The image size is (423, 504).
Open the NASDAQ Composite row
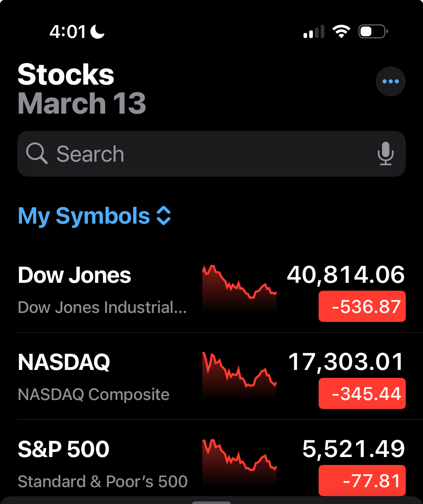coord(93,376)
